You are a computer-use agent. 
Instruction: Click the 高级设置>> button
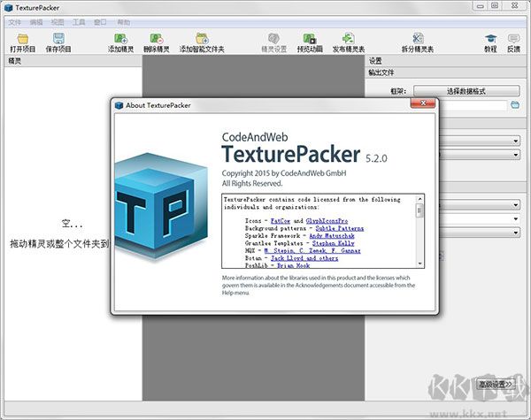click(496, 384)
